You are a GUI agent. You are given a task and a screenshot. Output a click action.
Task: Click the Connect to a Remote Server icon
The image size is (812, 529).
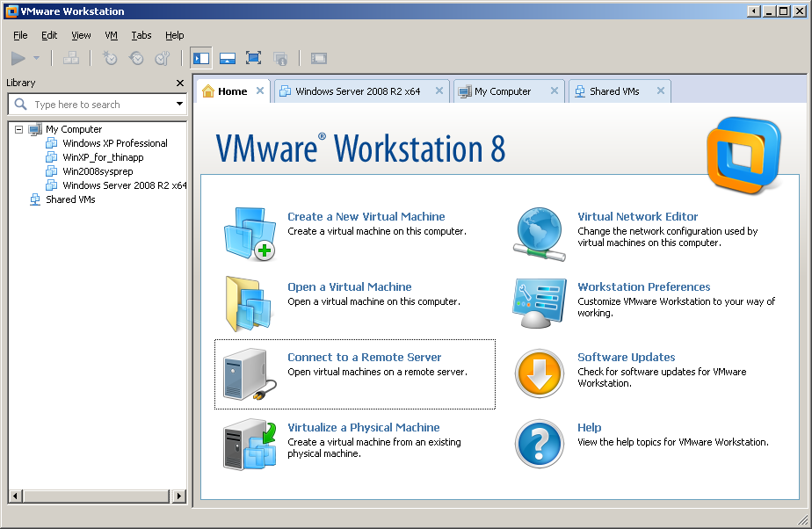pyautogui.click(x=250, y=374)
